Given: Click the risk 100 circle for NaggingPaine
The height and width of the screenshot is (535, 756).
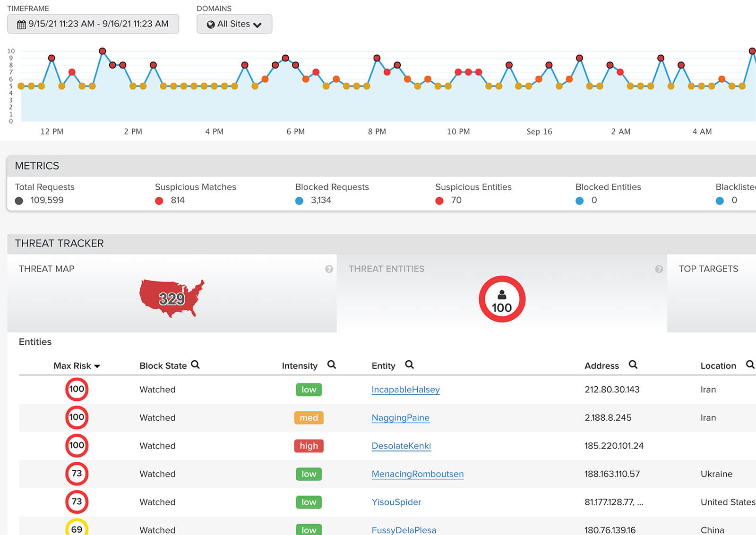Looking at the screenshot, I should click(77, 417).
